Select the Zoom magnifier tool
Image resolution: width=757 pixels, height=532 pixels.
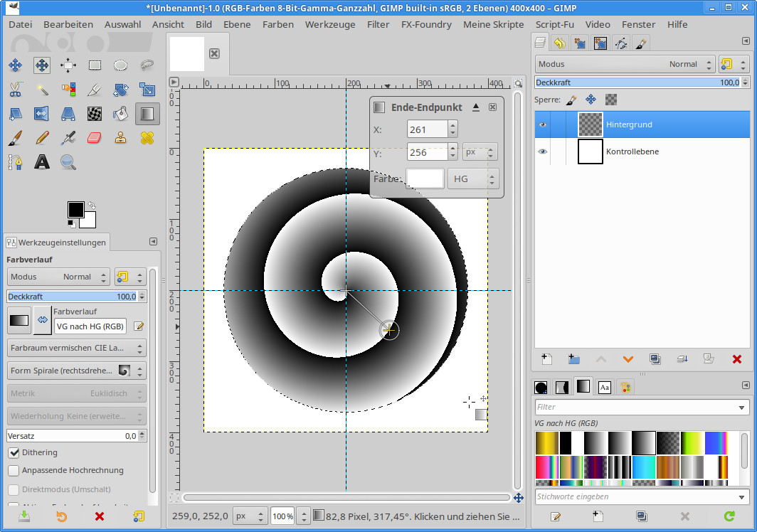(x=68, y=162)
